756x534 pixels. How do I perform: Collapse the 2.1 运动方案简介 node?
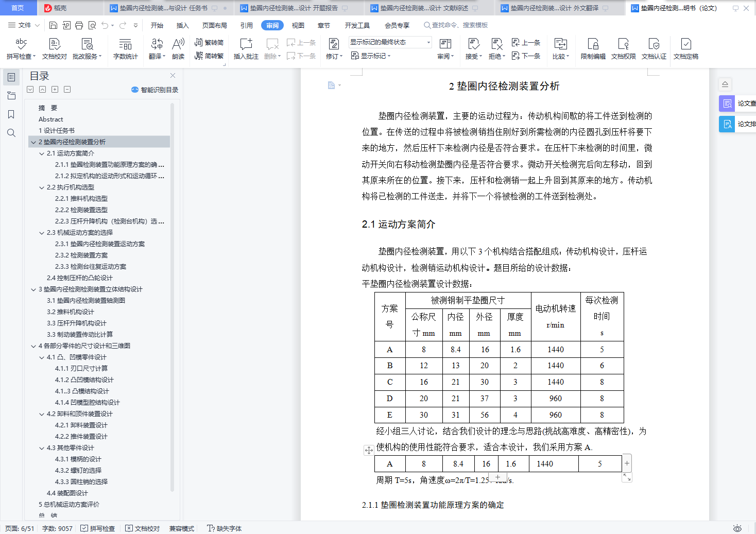pyautogui.click(x=42, y=153)
